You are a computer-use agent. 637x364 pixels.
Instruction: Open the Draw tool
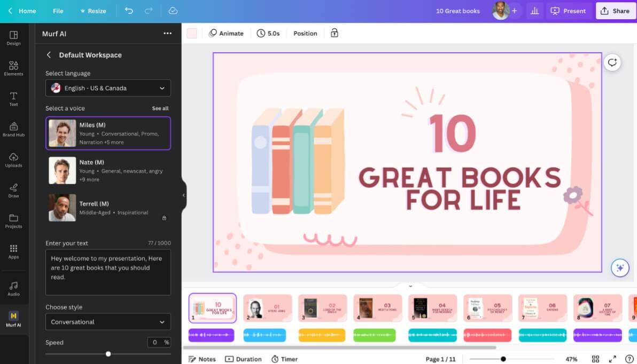(x=14, y=191)
